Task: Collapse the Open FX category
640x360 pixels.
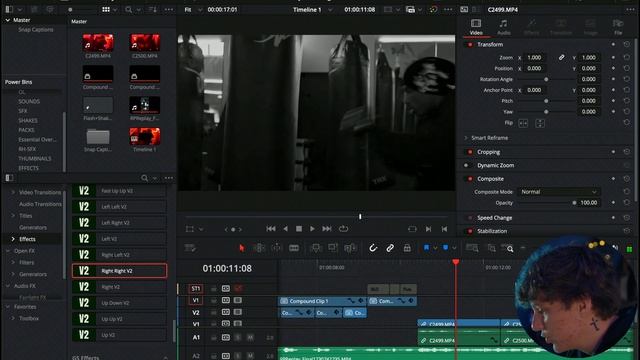Action: (8, 251)
